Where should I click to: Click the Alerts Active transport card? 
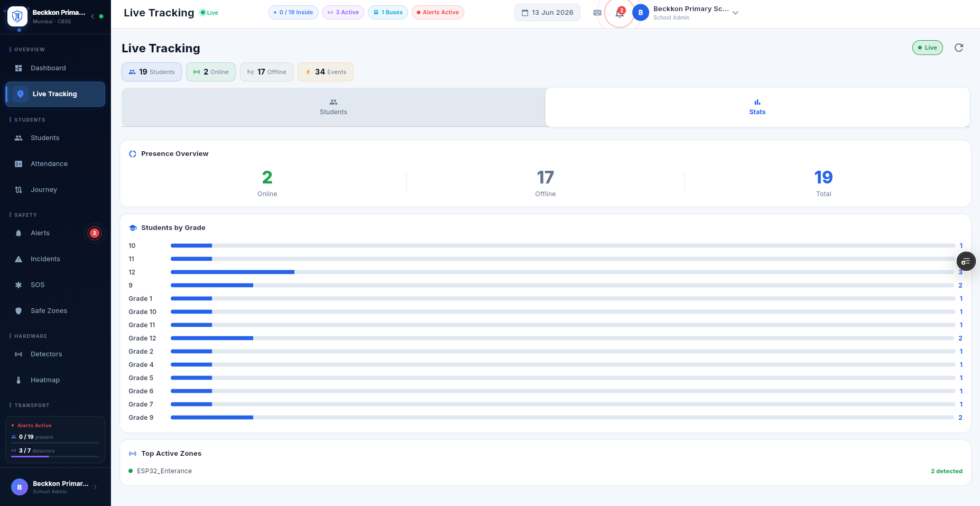[x=55, y=440]
